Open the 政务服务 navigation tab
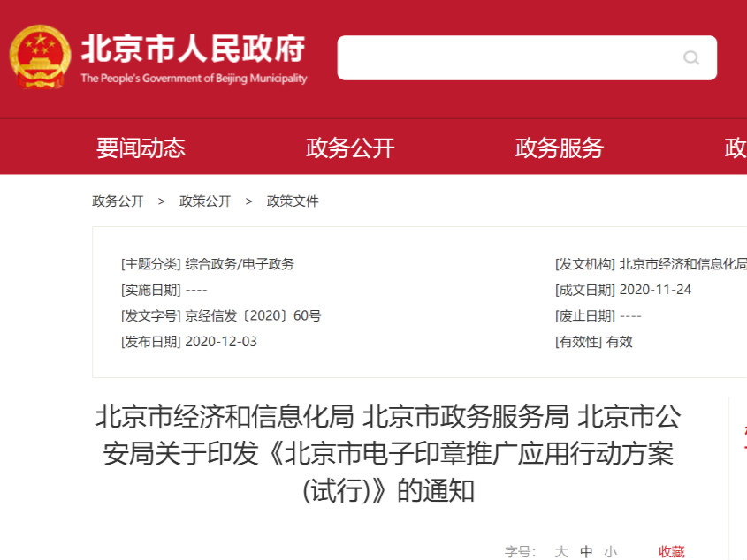 (560, 148)
